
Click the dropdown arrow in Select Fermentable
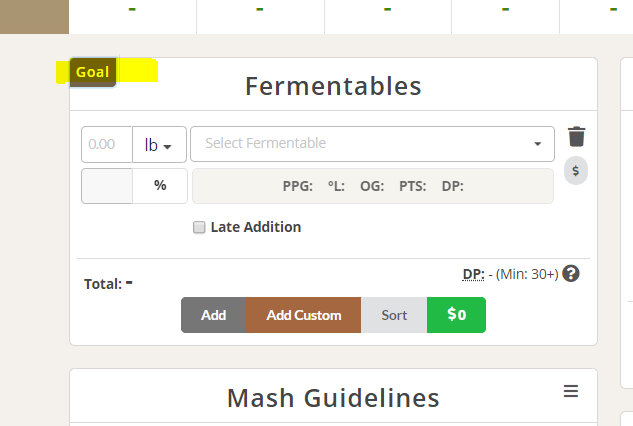(537, 144)
